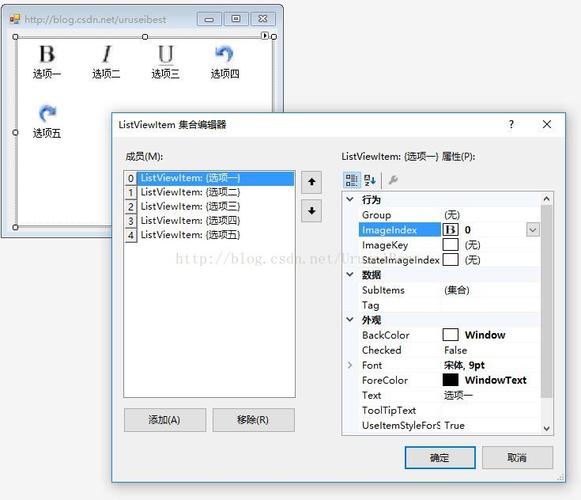Viewport: 581px width, 500px height.
Task: Sort properties alphabetically
Action: (x=370, y=180)
